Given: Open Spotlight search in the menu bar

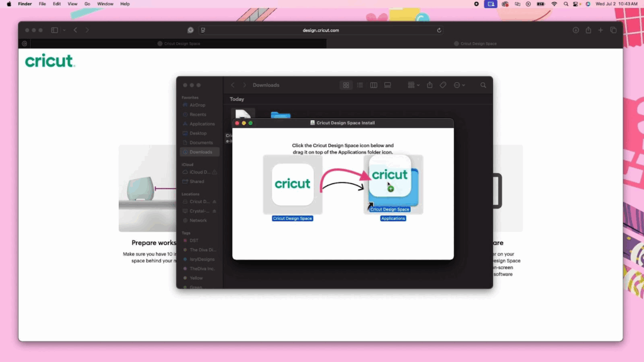Looking at the screenshot, I should [x=566, y=4].
